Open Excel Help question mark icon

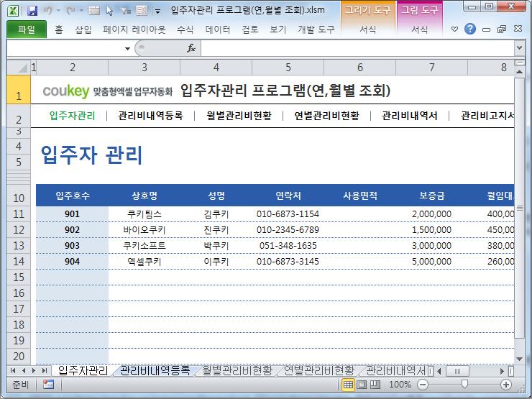[x=470, y=29]
